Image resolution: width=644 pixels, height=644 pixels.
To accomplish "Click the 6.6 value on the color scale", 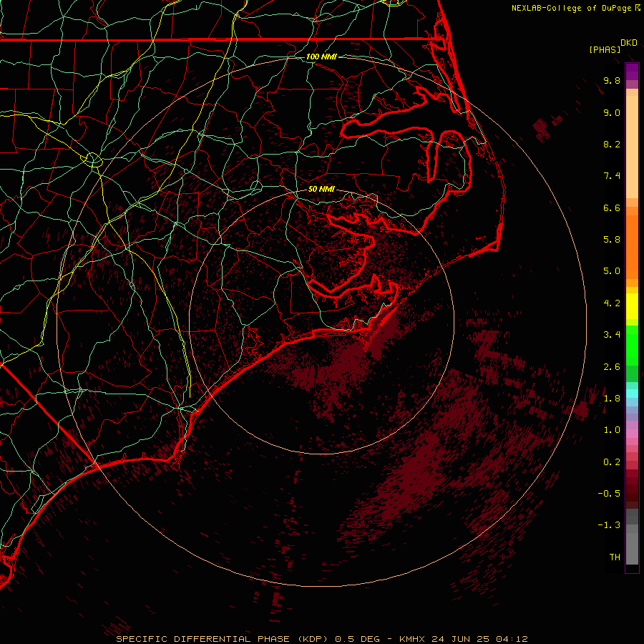I will pos(612,208).
